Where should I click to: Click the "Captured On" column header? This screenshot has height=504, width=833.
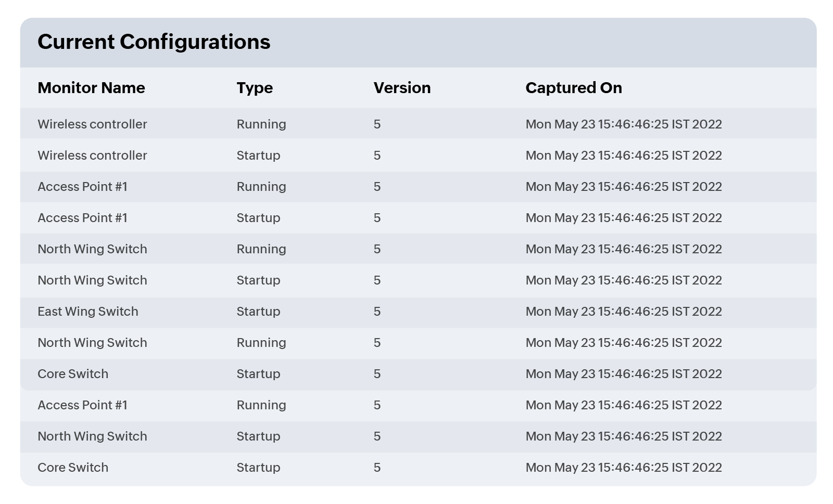pyautogui.click(x=574, y=88)
